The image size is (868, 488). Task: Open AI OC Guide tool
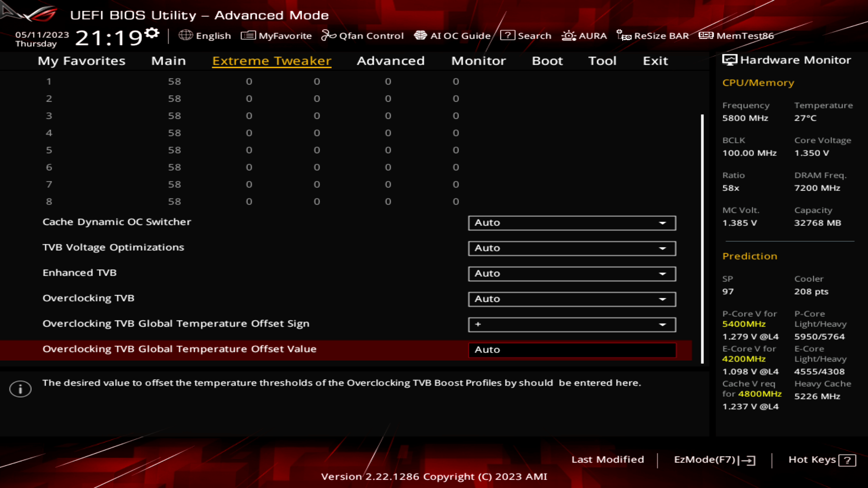tap(453, 36)
